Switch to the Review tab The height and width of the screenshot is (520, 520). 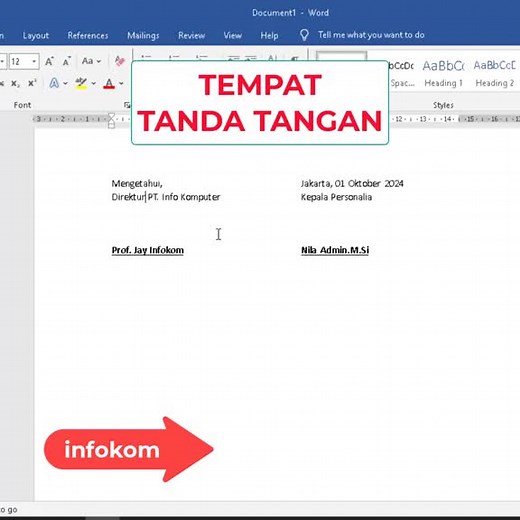[191, 35]
